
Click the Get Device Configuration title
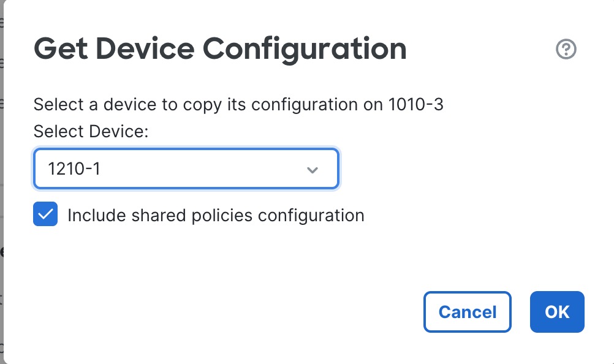tap(219, 49)
